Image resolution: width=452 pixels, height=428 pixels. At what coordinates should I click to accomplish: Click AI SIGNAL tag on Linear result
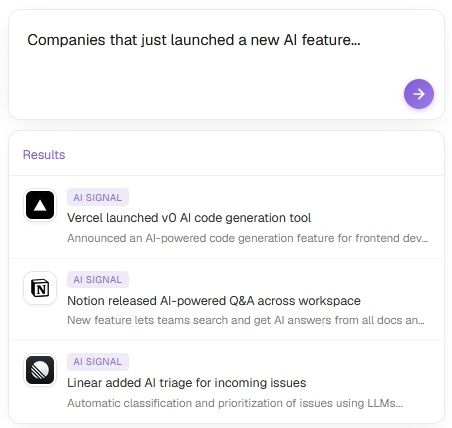click(98, 361)
